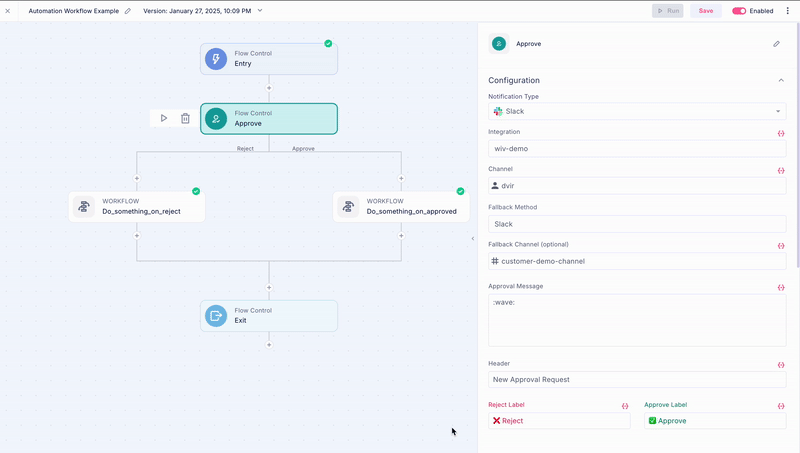
Task: Add step with plus below Exit node
Action: pos(269,345)
